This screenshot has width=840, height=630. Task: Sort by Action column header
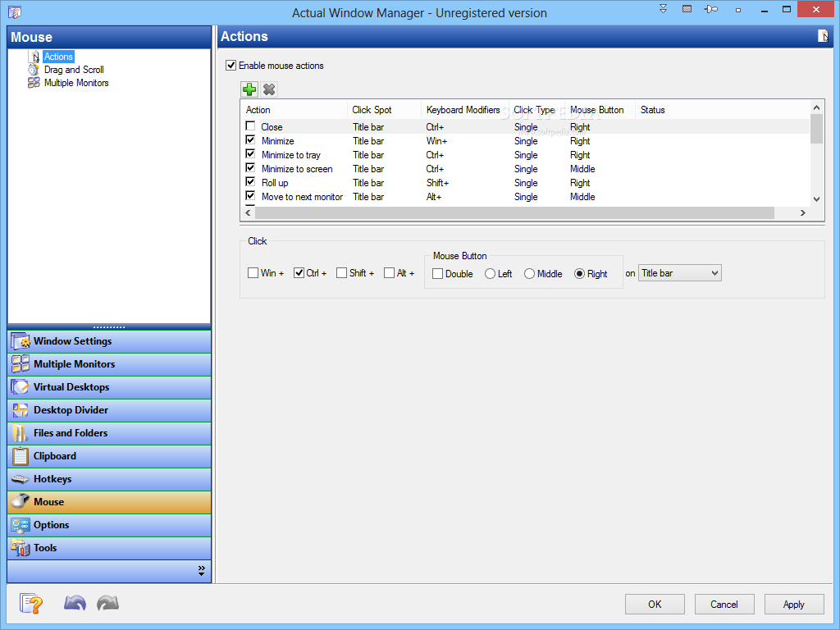pos(294,110)
